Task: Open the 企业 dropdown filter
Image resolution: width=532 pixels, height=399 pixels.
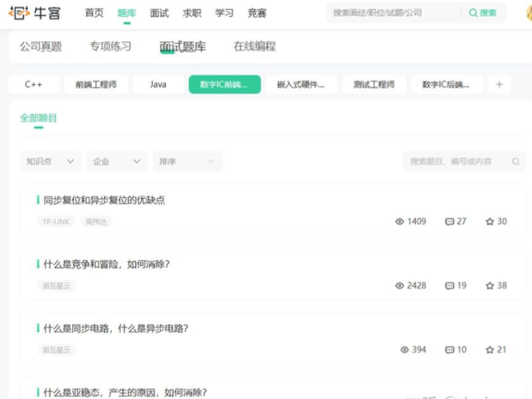Action: [x=117, y=161]
